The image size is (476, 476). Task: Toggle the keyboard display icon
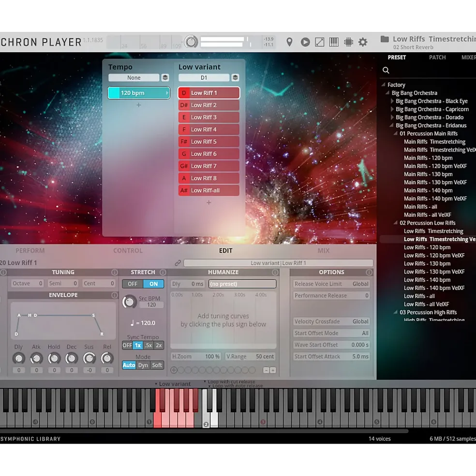(x=334, y=42)
